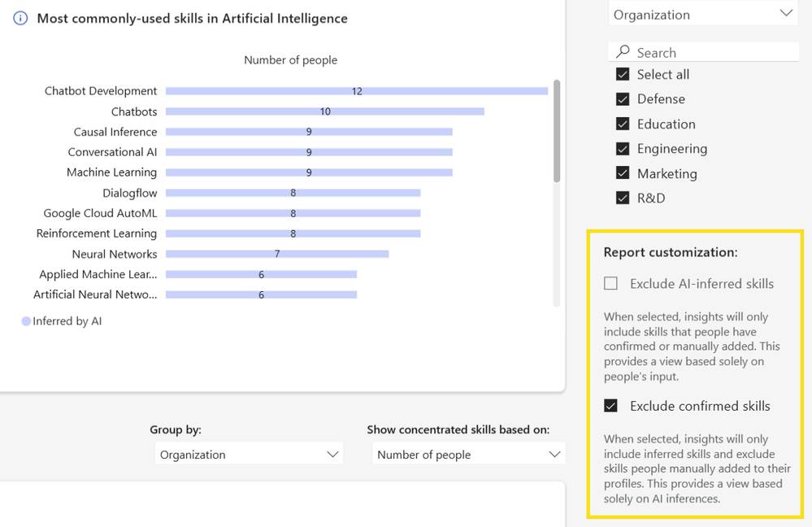The width and height of the screenshot is (812, 527).
Task: Toggle the R&D checkbox
Action: tap(623, 198)
